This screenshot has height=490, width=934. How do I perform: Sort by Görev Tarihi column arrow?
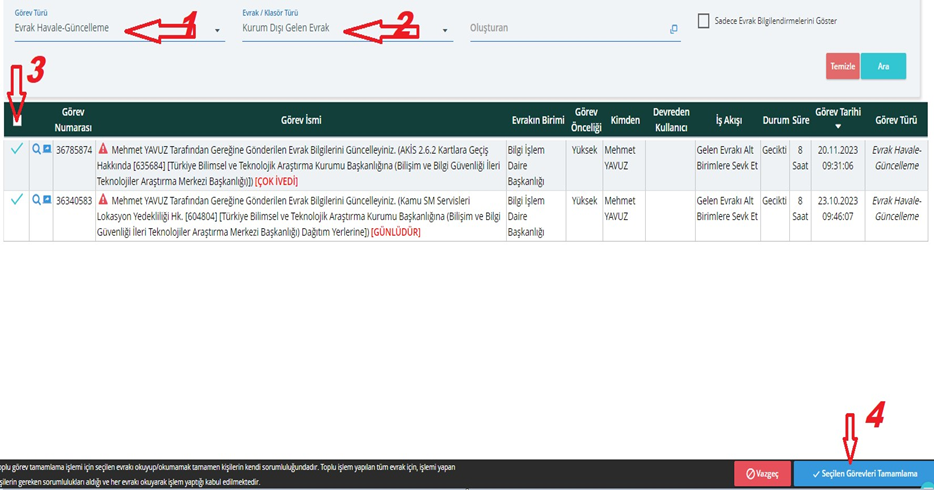coord(838,126)
